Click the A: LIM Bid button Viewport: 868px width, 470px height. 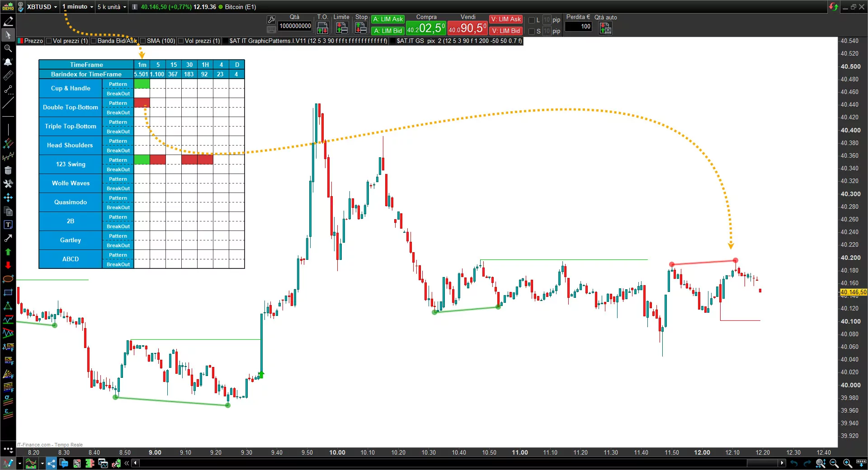click(388, 31)
